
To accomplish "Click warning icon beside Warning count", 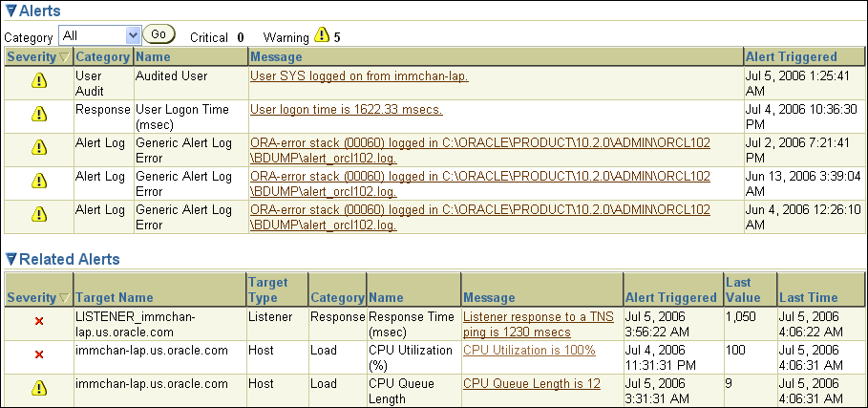I will [322, 36].
